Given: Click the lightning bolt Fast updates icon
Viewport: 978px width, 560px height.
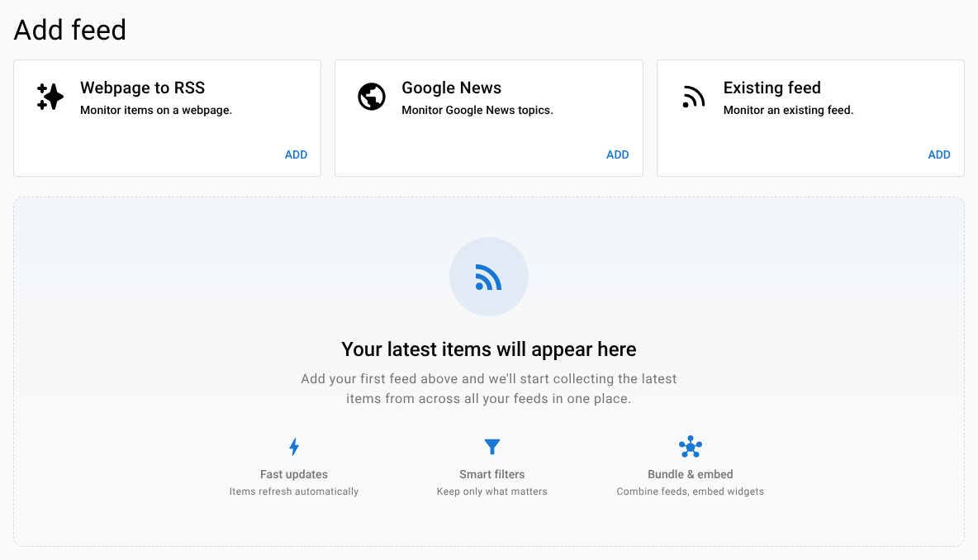Looking at the screenshot, I should (294, 447).
